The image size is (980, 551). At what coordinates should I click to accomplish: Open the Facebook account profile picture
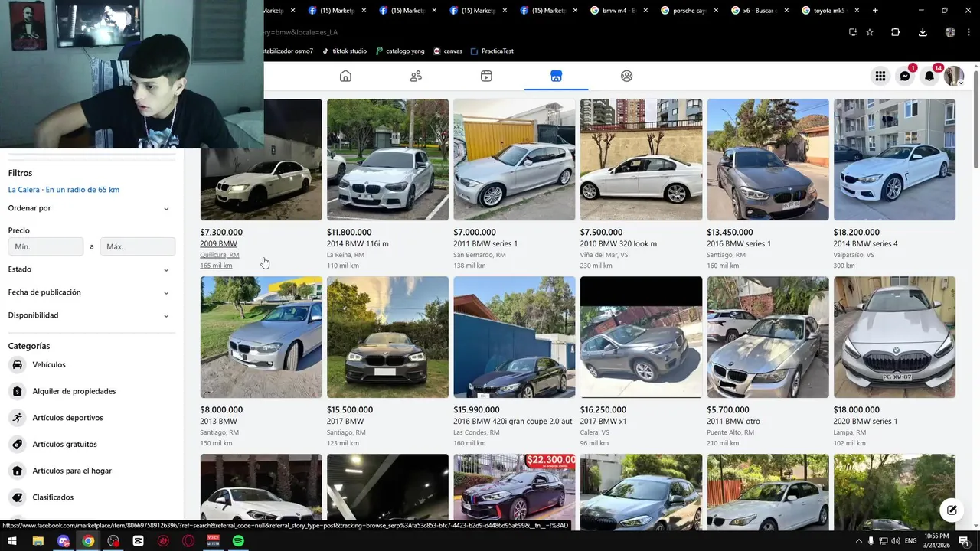pos(954,76)
